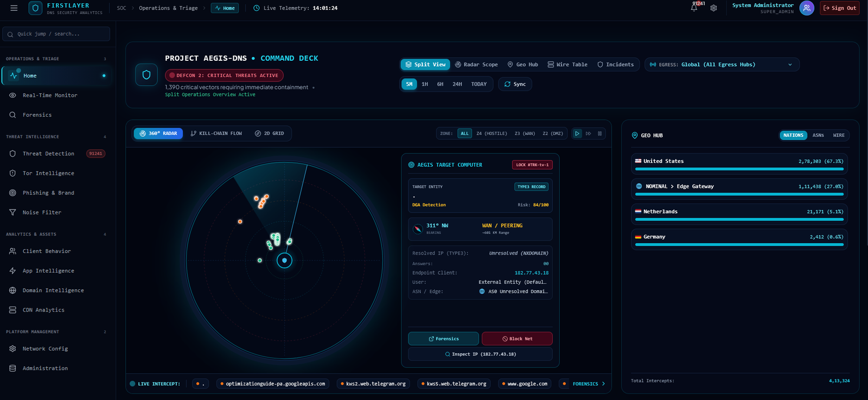
Task: Click the App Intelligence lightning icon
Action: click(x=12, y=271)
